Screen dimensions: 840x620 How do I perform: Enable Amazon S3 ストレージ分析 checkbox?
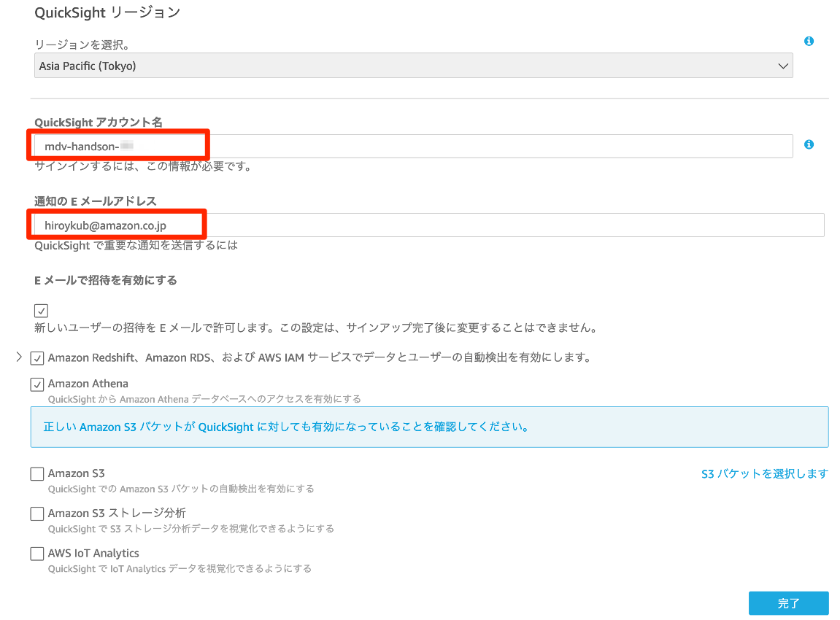tap(37, 514)
